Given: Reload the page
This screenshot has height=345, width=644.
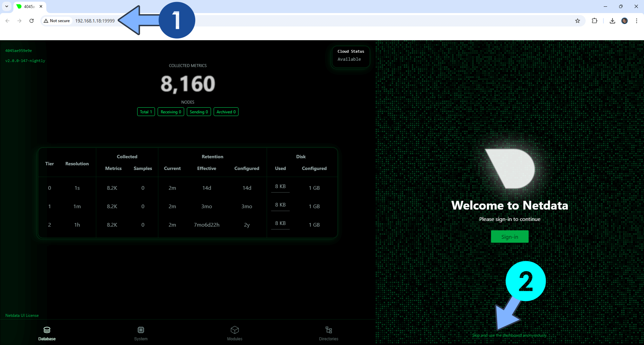Looking at the screenshot, I should coord(32,21).
